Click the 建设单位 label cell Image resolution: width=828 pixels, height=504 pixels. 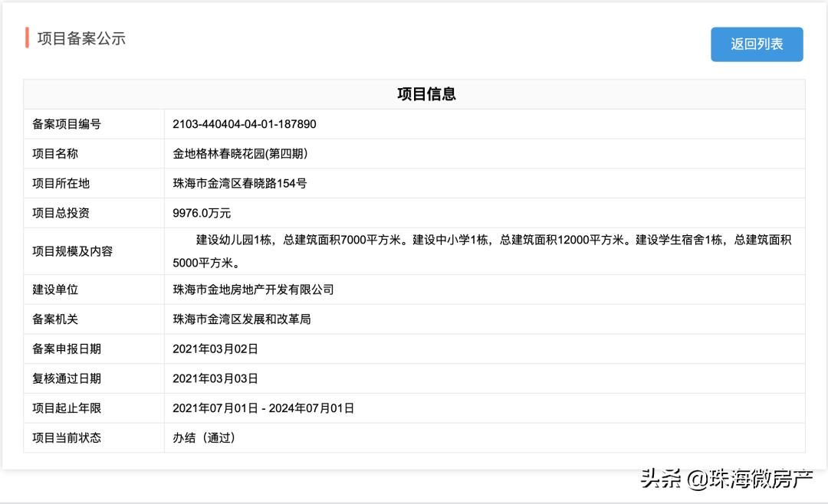[94, 290]
